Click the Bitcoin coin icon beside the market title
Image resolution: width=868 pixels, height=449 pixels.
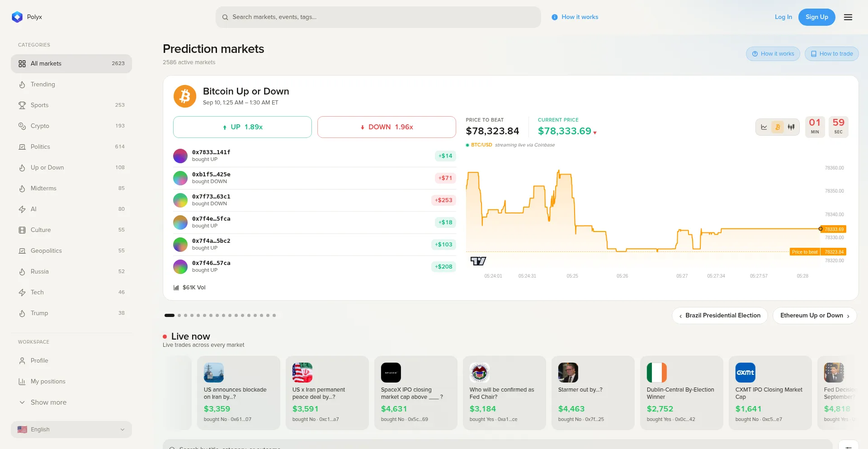click(185, 96)
